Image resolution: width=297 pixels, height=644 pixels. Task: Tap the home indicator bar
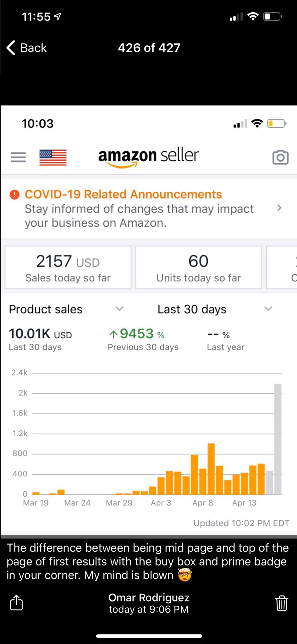[x=149, y=636]
